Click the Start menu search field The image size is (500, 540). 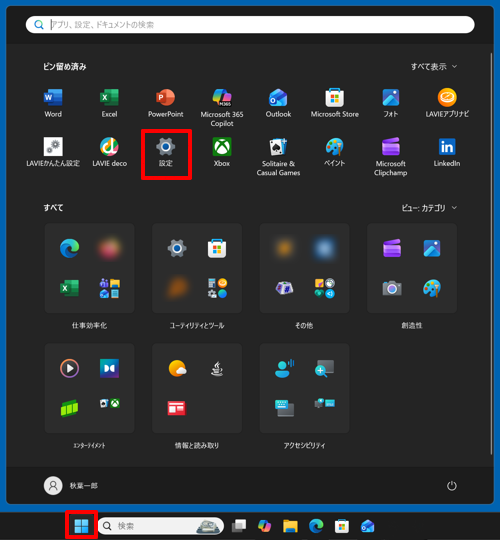click(250, 25)
